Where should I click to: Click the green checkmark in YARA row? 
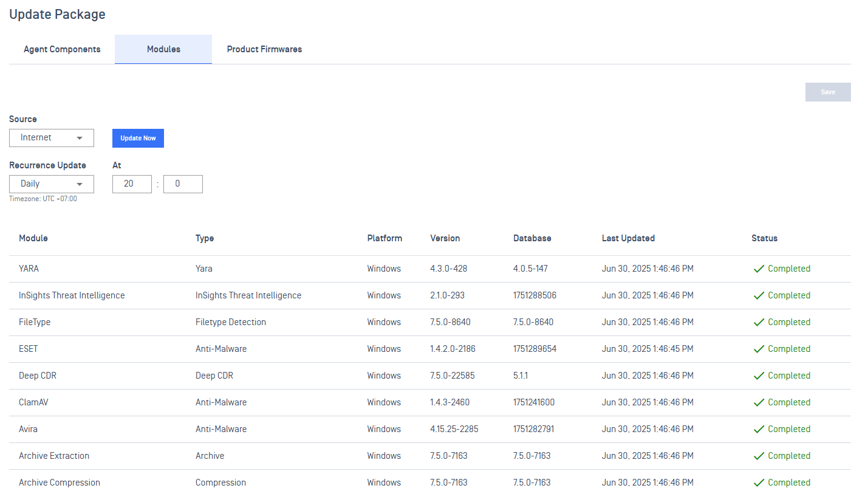pos(759,269)
